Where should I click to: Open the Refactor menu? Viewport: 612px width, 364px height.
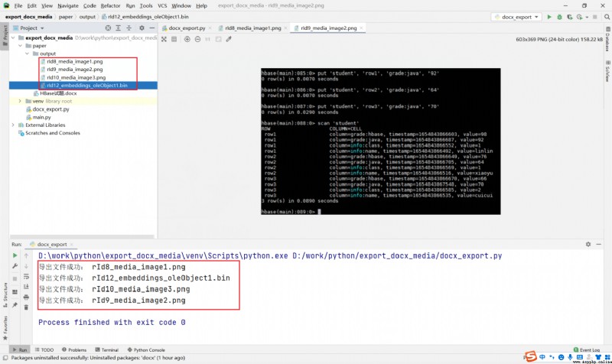pyautogui.click(x=110, y=6)
